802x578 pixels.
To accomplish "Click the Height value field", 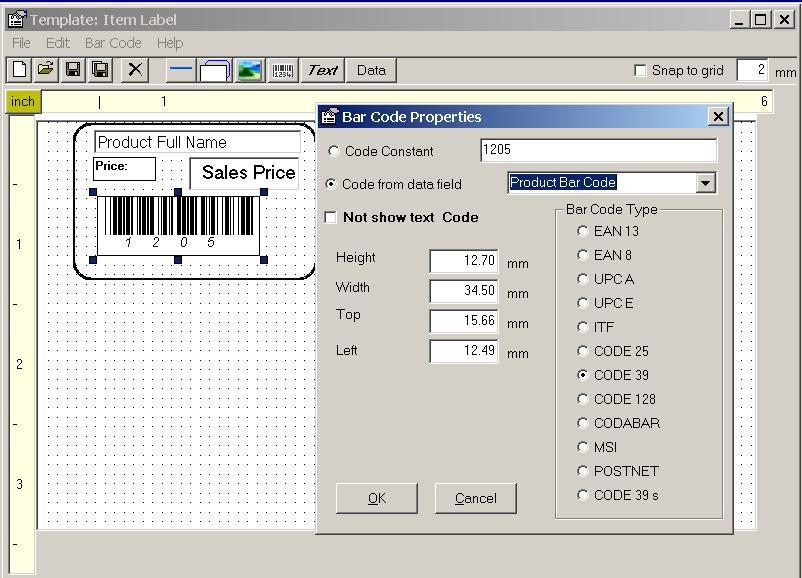I will point(464,261).
